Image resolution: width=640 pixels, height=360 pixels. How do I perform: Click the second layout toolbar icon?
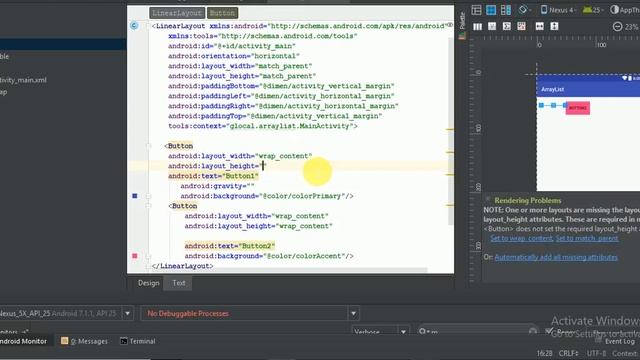492,27
